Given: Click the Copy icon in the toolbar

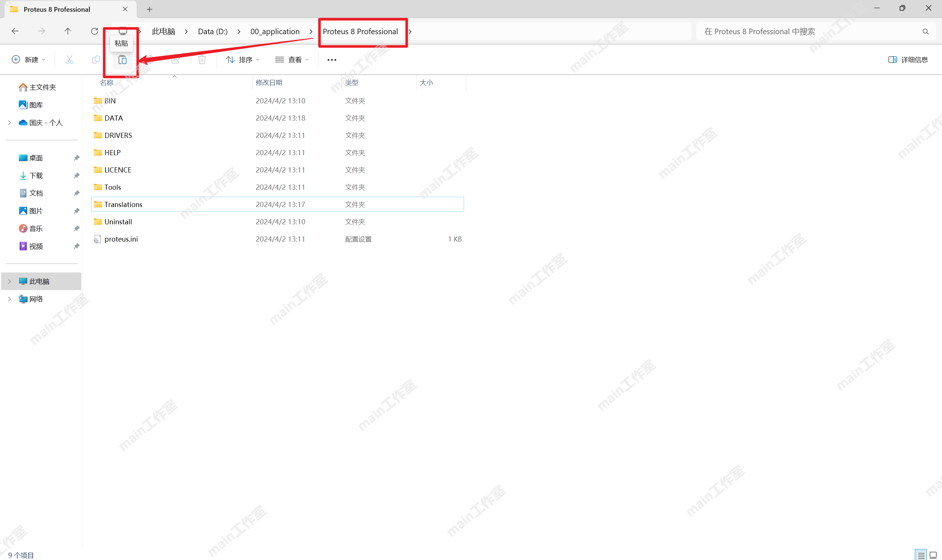Looking at the screenshot, I should tap(96, 60).
